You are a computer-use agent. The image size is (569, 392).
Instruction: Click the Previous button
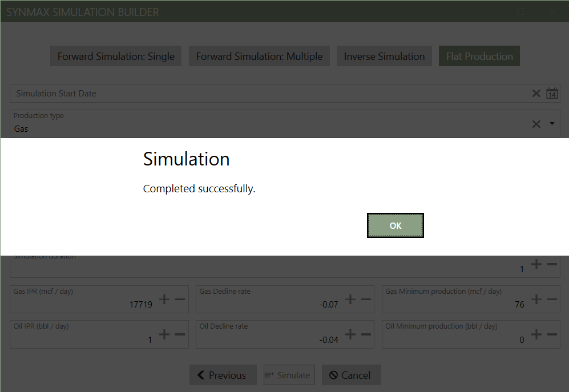(x=223, y=375)
